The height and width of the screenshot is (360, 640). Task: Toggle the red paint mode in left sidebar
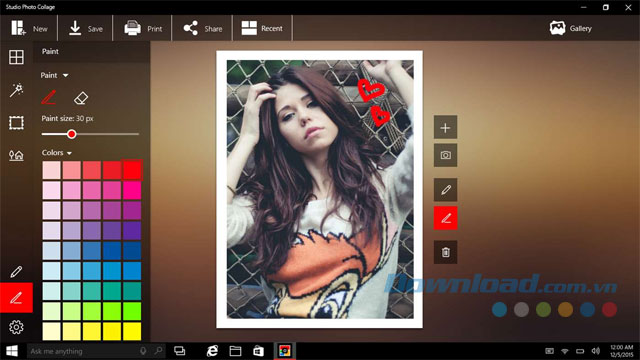(x=16, y=298)
